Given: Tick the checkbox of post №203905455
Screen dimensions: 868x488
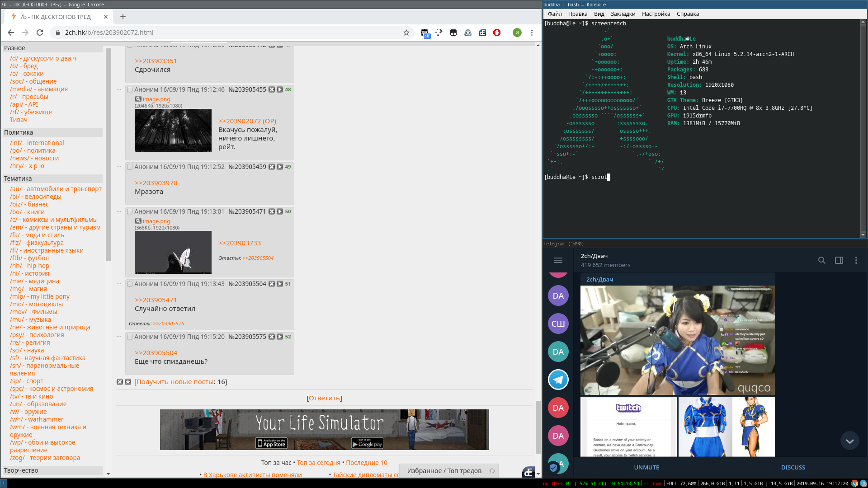Looking at the screenshot, I should point(130,89).
